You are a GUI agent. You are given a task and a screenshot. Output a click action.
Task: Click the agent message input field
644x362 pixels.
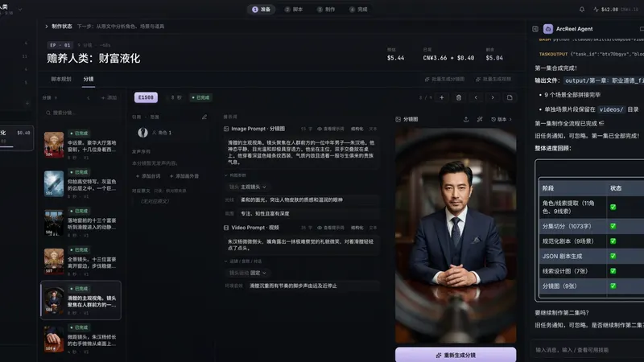588,350
